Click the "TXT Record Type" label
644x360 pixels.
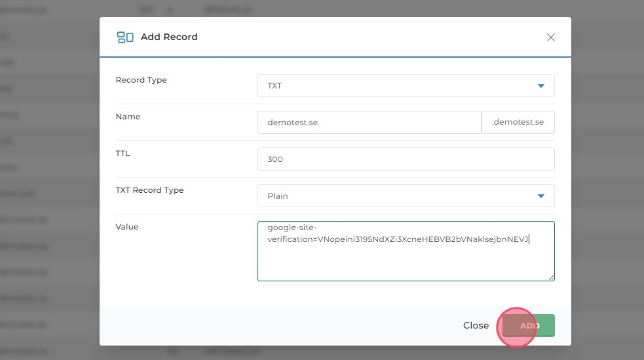(x=149, y=190)
